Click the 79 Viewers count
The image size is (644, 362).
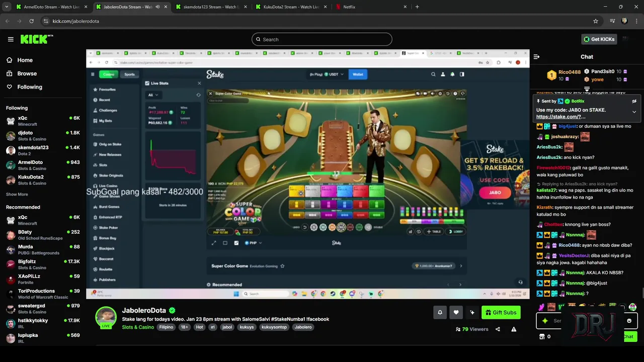pos(472,329)
